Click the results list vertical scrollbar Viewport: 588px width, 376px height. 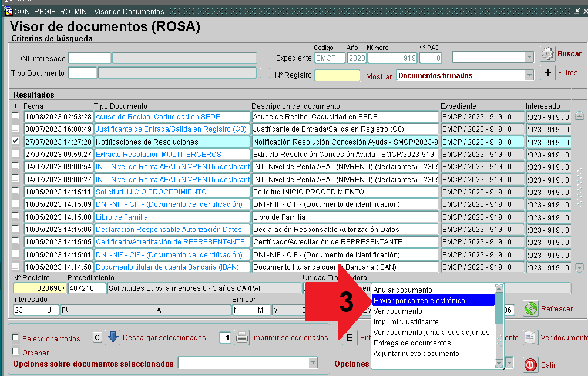pos(579,188)
